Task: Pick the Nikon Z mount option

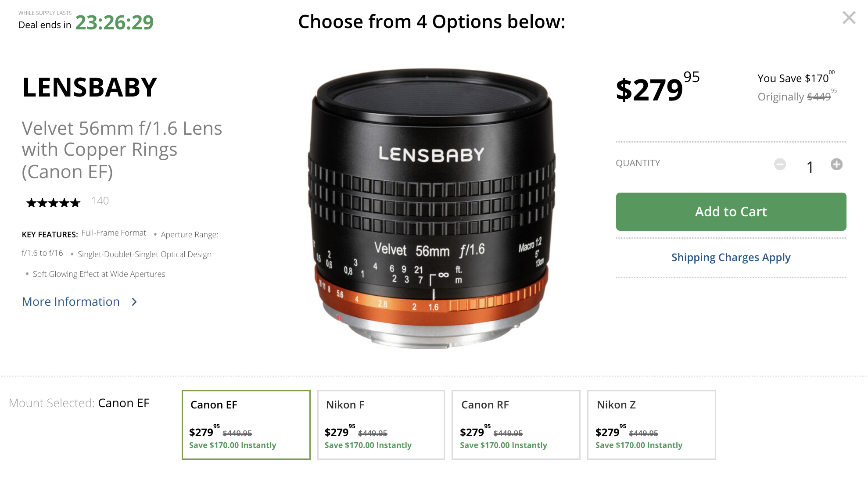Action: coord(651,424)
